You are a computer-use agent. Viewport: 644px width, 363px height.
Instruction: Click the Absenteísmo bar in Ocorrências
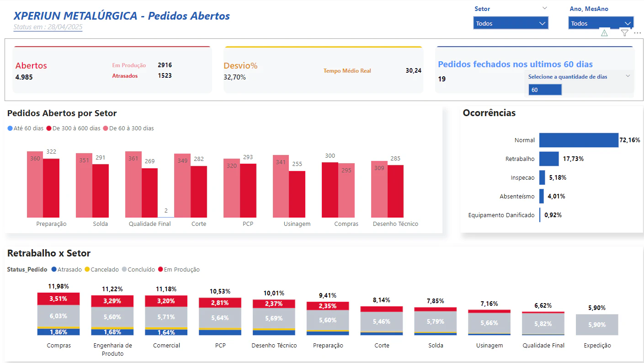click(542, 197)
